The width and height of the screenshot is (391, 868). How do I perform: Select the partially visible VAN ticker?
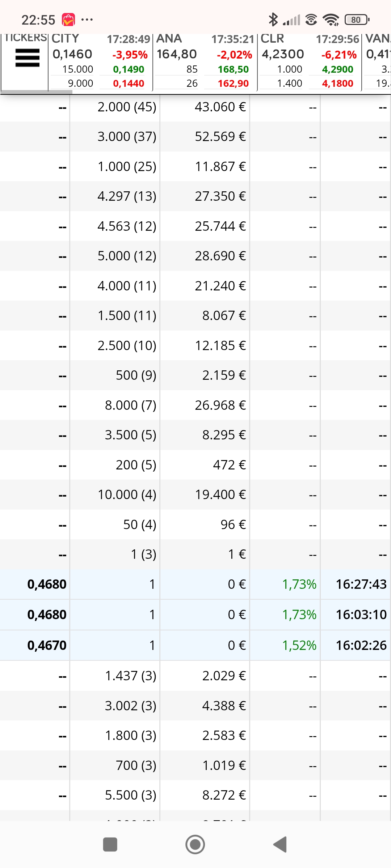click(x=377, y=61)
